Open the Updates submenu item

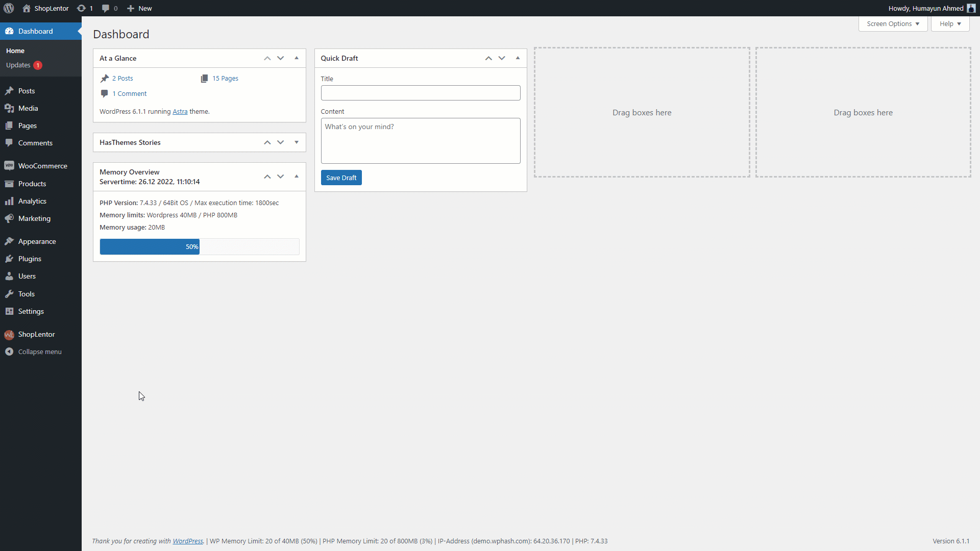point(18,65)
